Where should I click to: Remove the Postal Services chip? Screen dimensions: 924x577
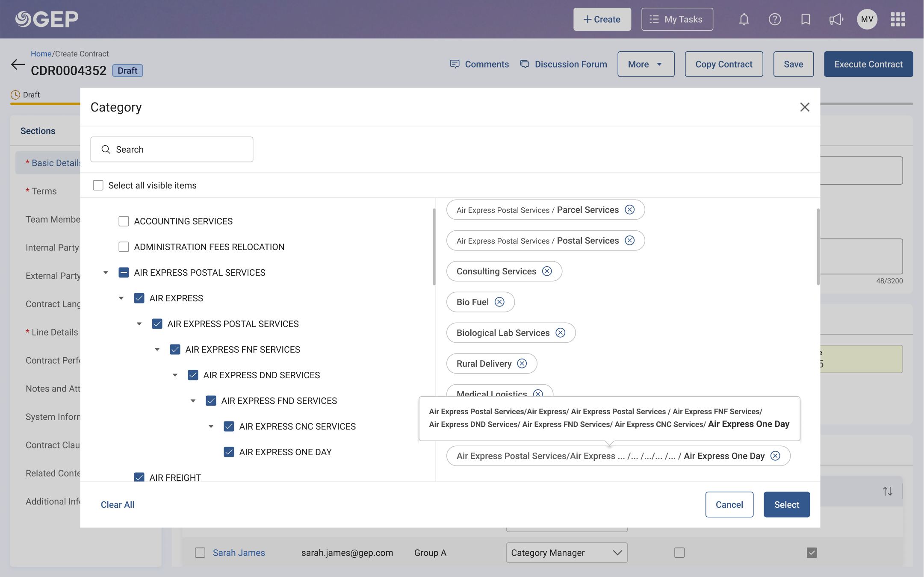tap(630, 241)
